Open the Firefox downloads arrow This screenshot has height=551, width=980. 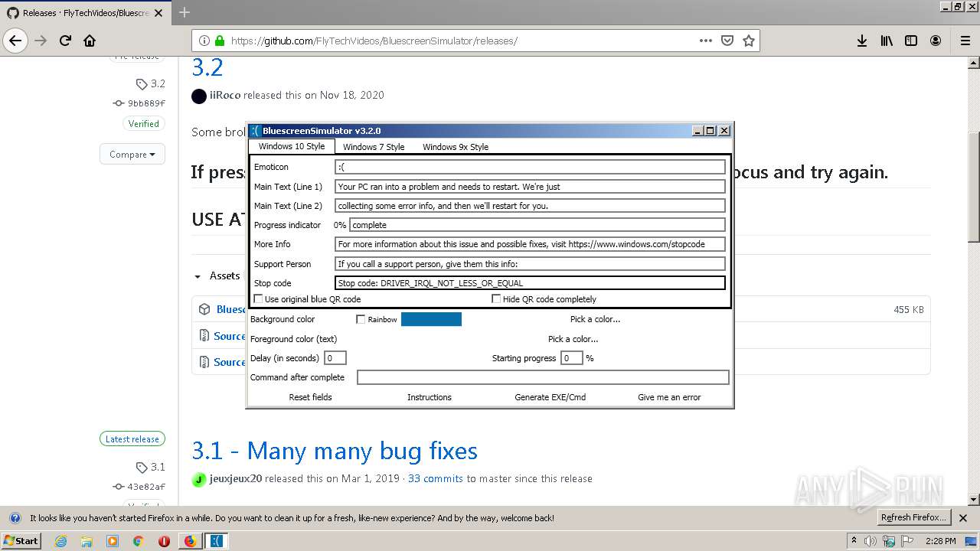click(862, 41)
